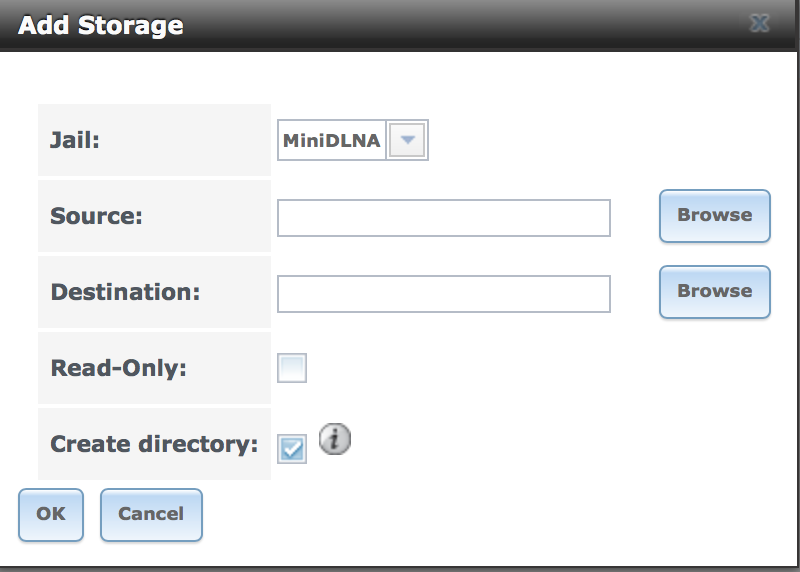
Task: Cancel adding storage
Action: [151, 514]
